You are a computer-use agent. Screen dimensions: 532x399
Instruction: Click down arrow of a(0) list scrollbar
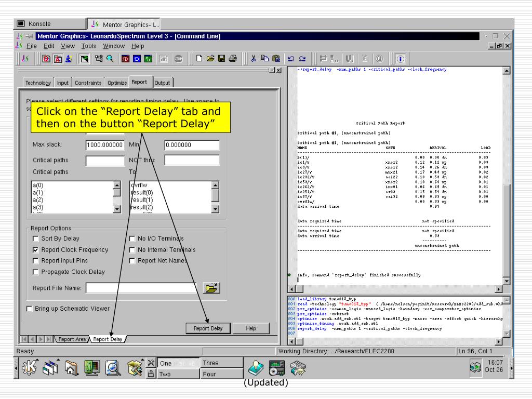tap(117, 209)
